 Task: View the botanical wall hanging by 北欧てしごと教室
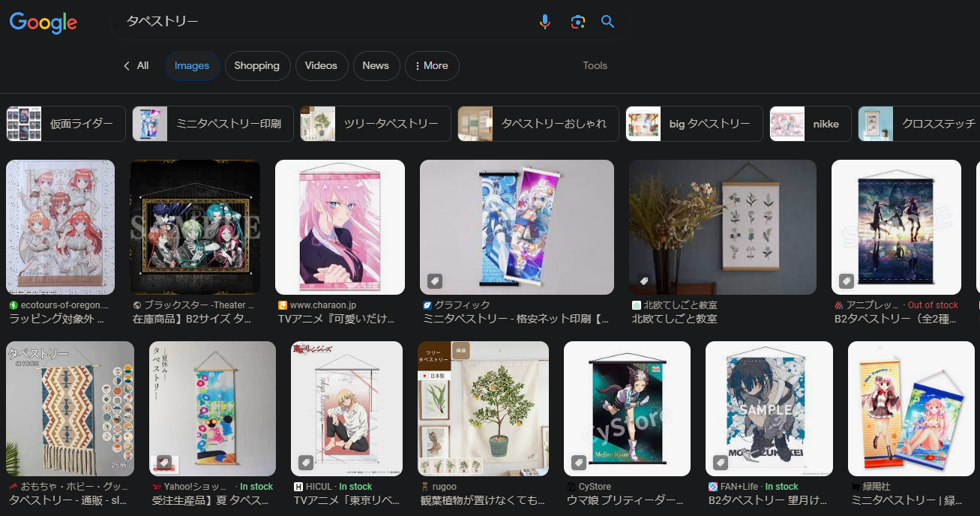coord(723,227)
